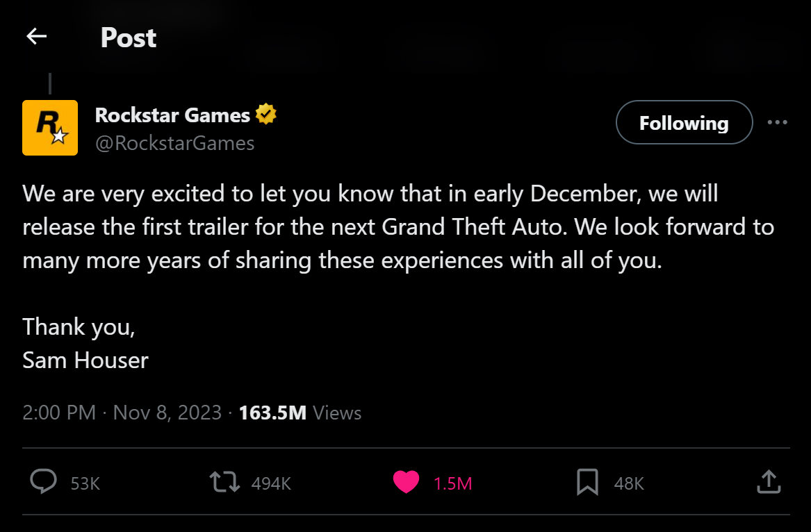Open Rockstar Games profile avatar

(x=49, y=128)
